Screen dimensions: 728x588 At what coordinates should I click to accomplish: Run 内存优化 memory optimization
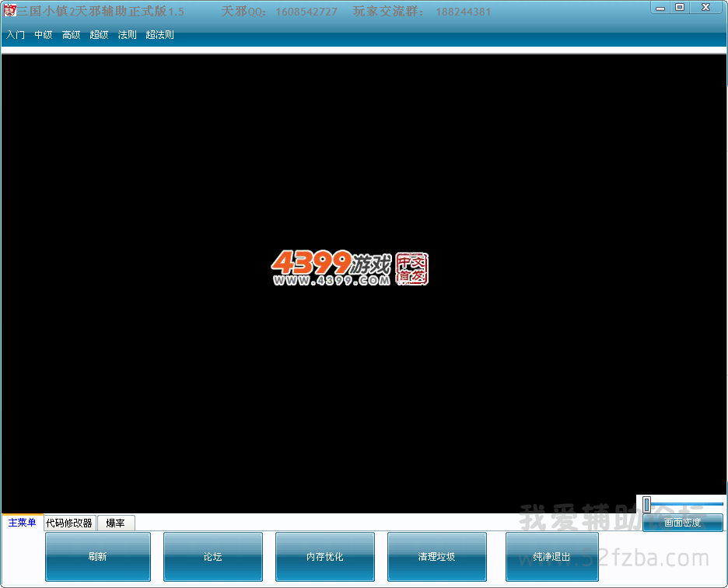(x=325, y=556)
